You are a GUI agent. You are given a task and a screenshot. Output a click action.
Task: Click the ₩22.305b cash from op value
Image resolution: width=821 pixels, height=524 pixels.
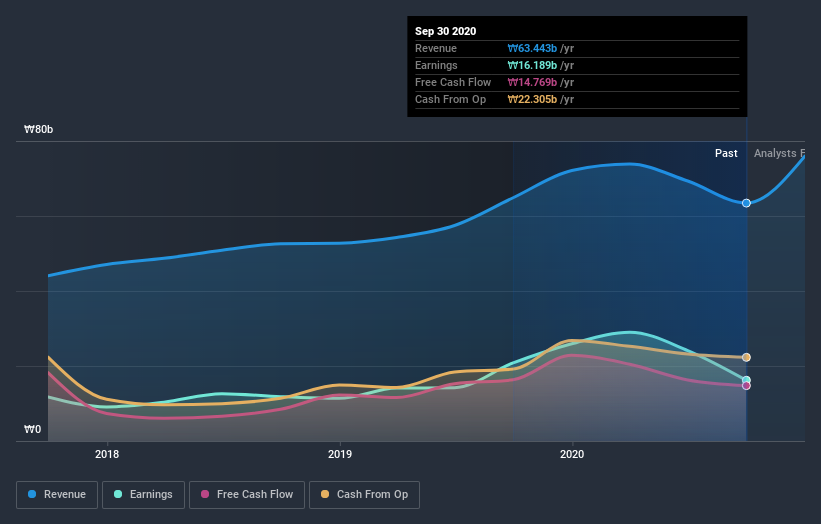point(532,99)
